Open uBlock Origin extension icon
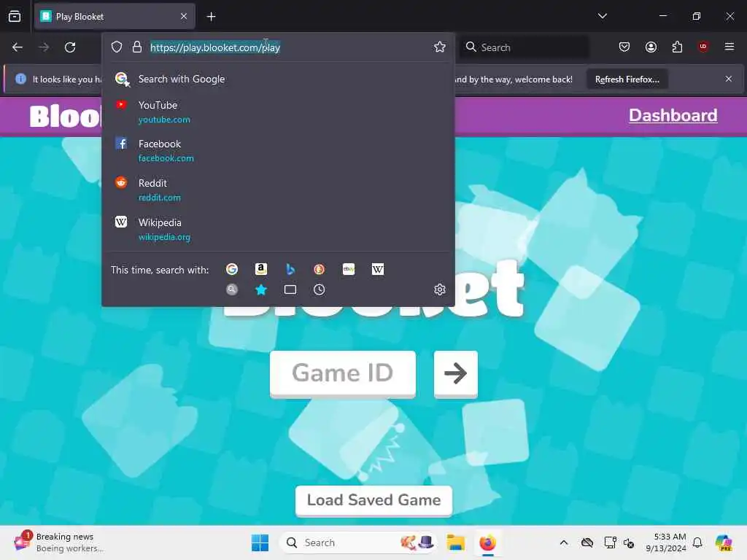 703,47
